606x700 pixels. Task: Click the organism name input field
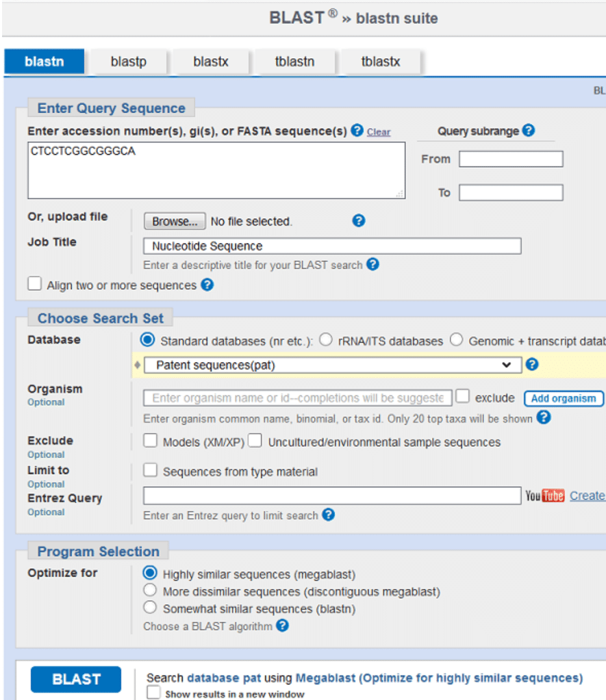click(x=298, y=398)
